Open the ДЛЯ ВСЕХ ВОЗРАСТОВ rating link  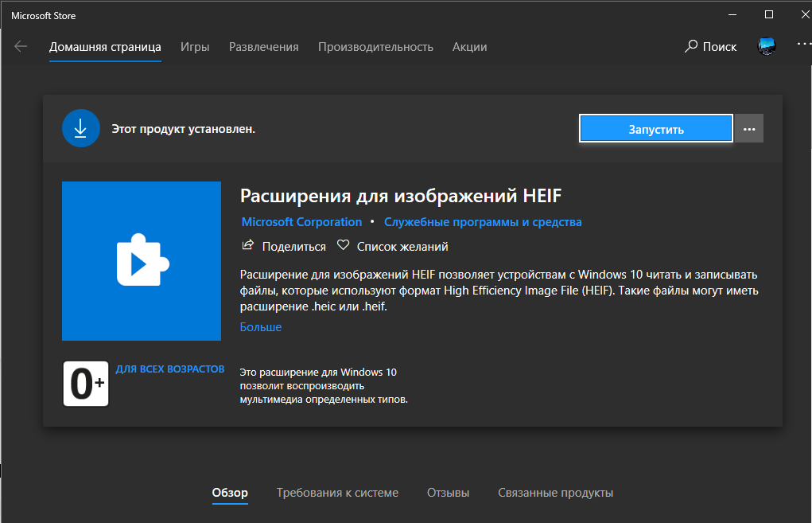[170, 369]
